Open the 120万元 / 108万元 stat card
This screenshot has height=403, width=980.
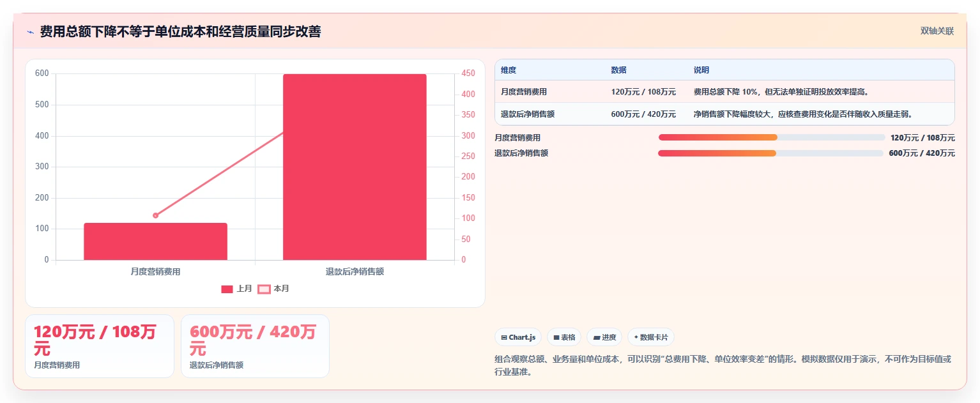[100, 346]
